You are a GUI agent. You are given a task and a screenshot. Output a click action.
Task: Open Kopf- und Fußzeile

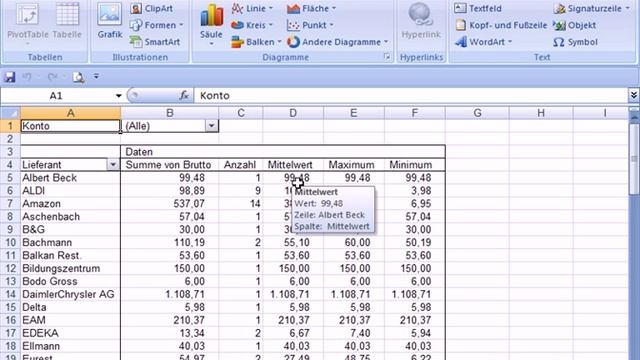(501, 25)
